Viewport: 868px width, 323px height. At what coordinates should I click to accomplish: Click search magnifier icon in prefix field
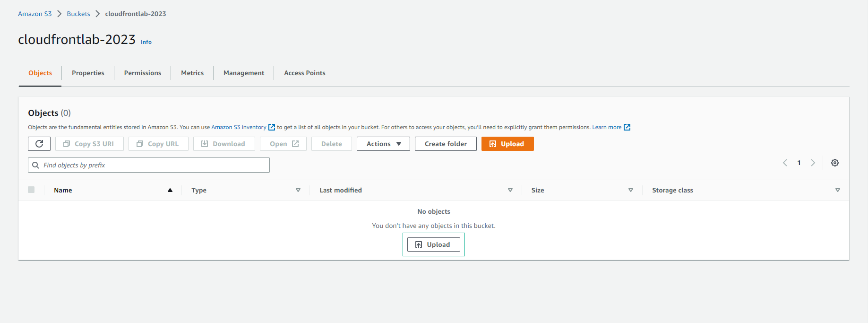click(x=35, y=165)
